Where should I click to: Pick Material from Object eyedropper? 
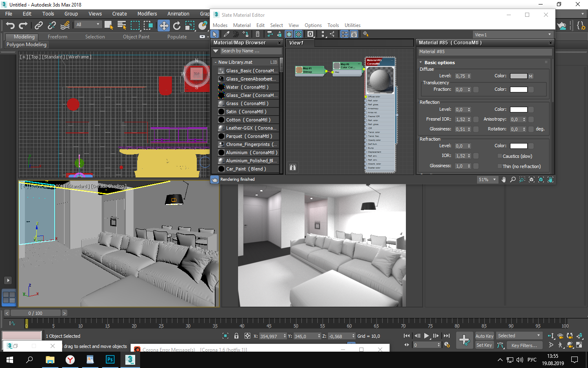226,34
